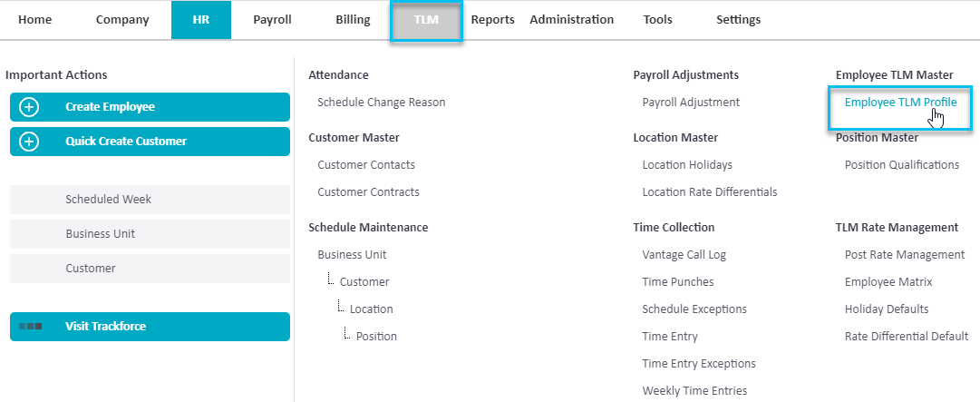Viewport: 980px width, 402px height.
Task: Open Employee TLM Profile
Action: (x=900, y=102)
